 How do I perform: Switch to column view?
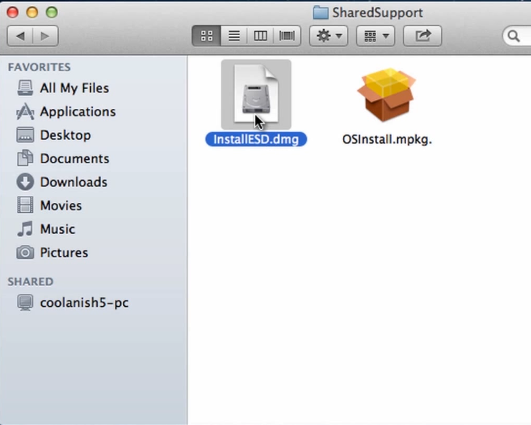click(x=260, y=36)
